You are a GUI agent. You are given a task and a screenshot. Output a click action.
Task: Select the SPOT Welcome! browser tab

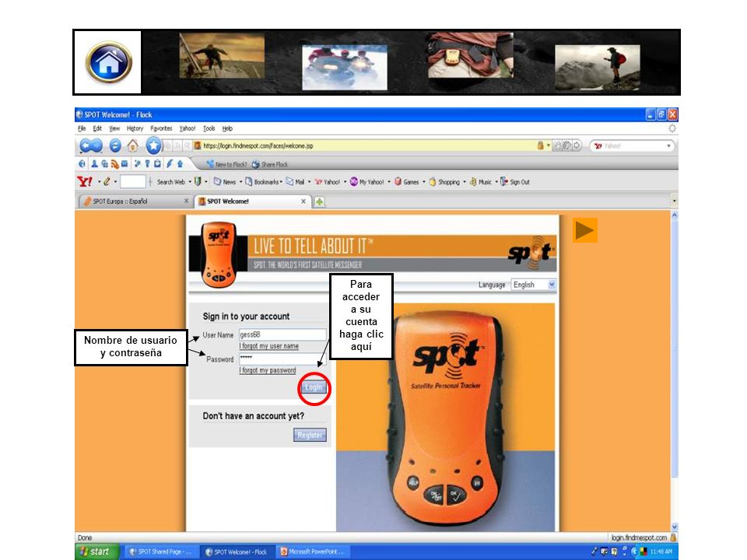click(x=251, y=201)
